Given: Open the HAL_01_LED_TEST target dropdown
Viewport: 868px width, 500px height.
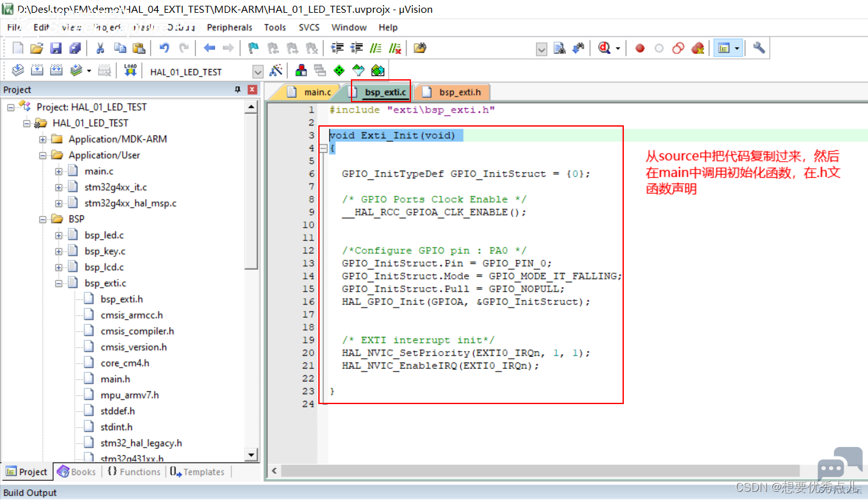Looking at the screenshot, I should pyautogui.click(x=258, y=72).
